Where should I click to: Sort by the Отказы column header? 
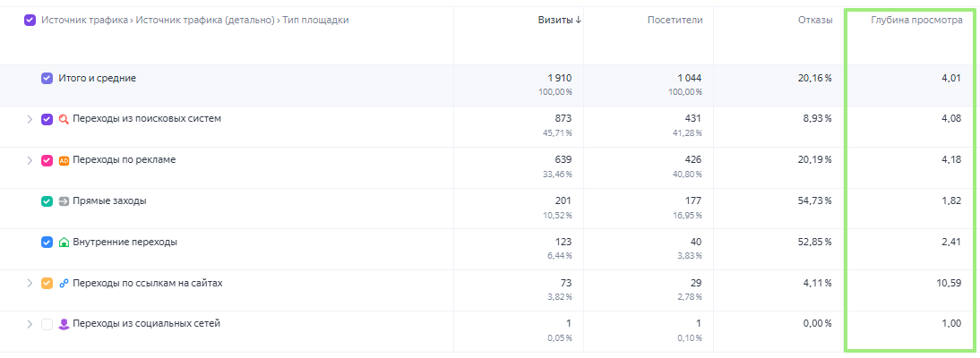(815, 20)
